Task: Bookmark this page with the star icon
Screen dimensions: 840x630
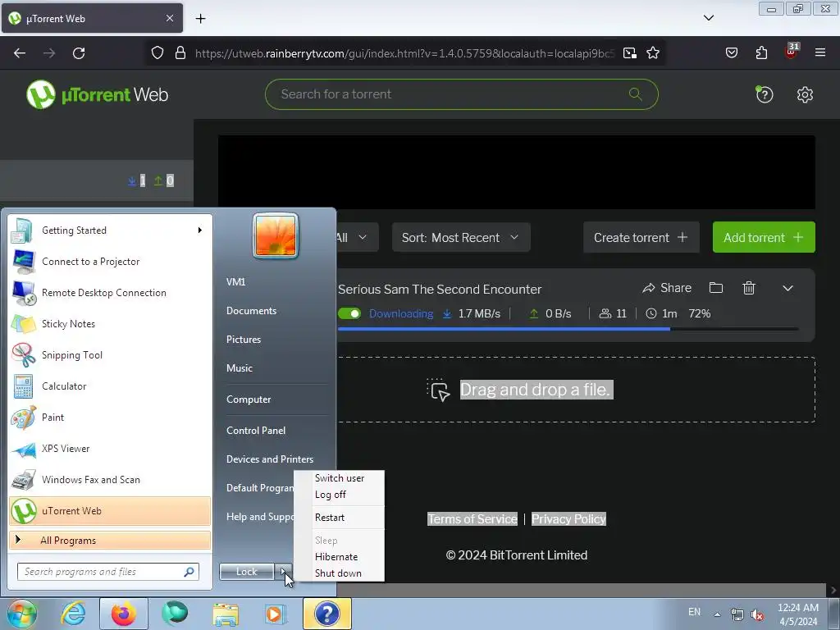Action: [652, 52]
